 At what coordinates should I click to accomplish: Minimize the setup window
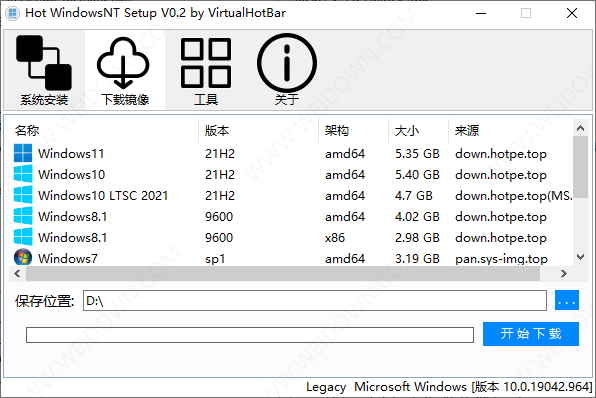(x=481, y=13)
